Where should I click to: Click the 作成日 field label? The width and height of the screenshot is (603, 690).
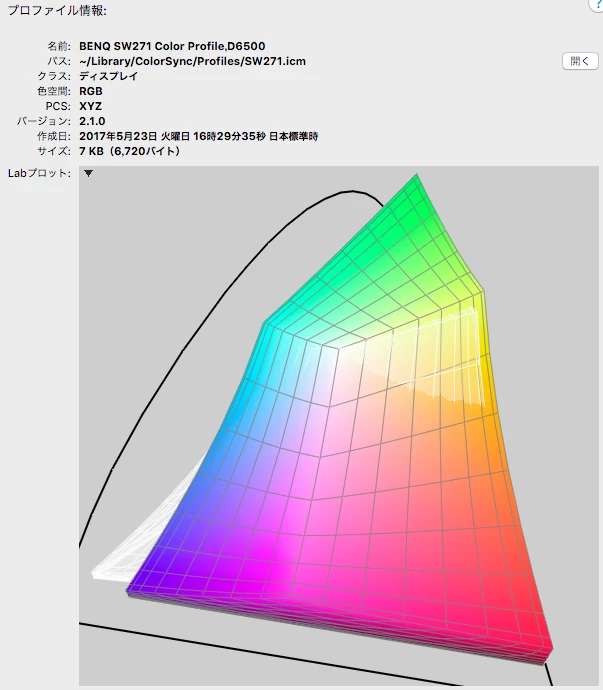click(x=54, y=136)
